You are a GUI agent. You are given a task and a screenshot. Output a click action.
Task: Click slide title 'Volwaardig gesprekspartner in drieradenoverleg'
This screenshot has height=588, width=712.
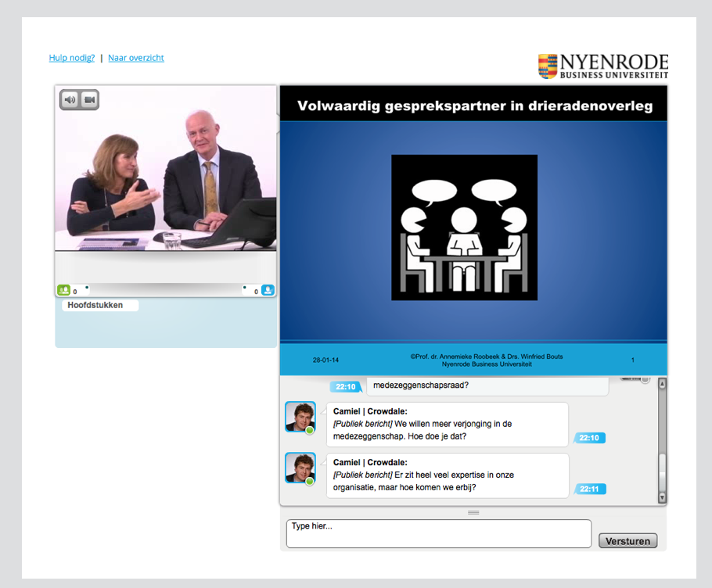(x=475, y=106)
